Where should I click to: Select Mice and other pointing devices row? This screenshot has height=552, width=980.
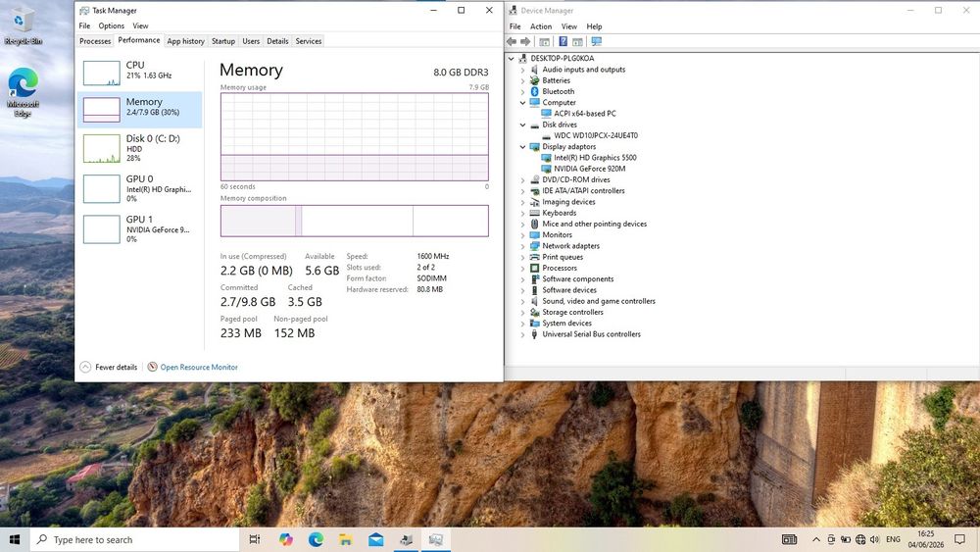[x=595, y=224]
